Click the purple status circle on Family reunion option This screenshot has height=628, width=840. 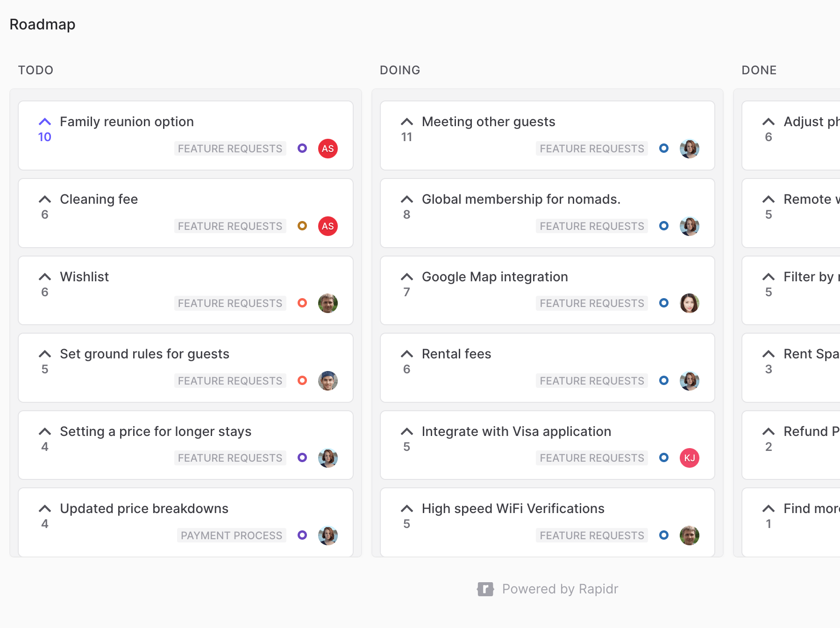coord(302,148)
